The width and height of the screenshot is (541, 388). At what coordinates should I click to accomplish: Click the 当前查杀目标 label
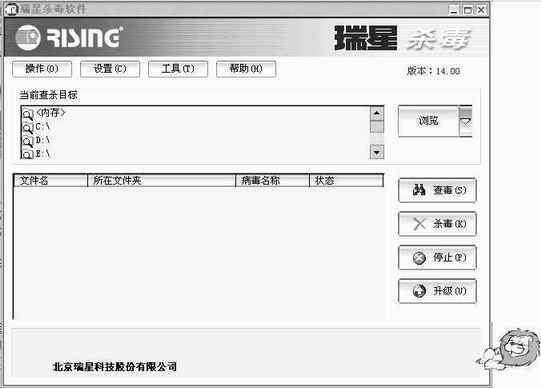(48, 95)
